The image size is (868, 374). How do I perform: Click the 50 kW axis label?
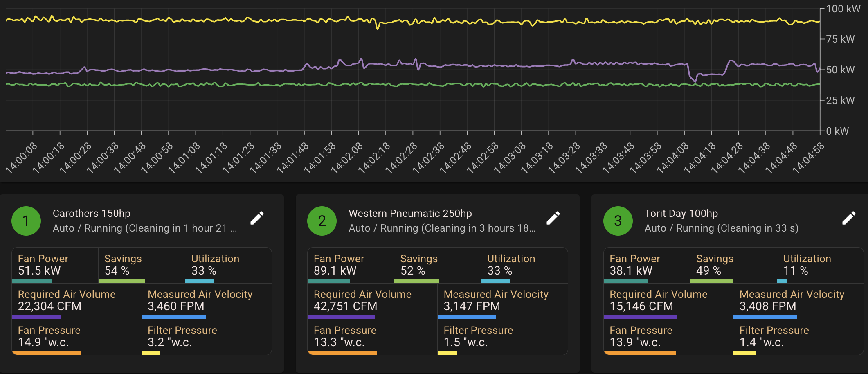pyautogui.click(x=840, y=70)
